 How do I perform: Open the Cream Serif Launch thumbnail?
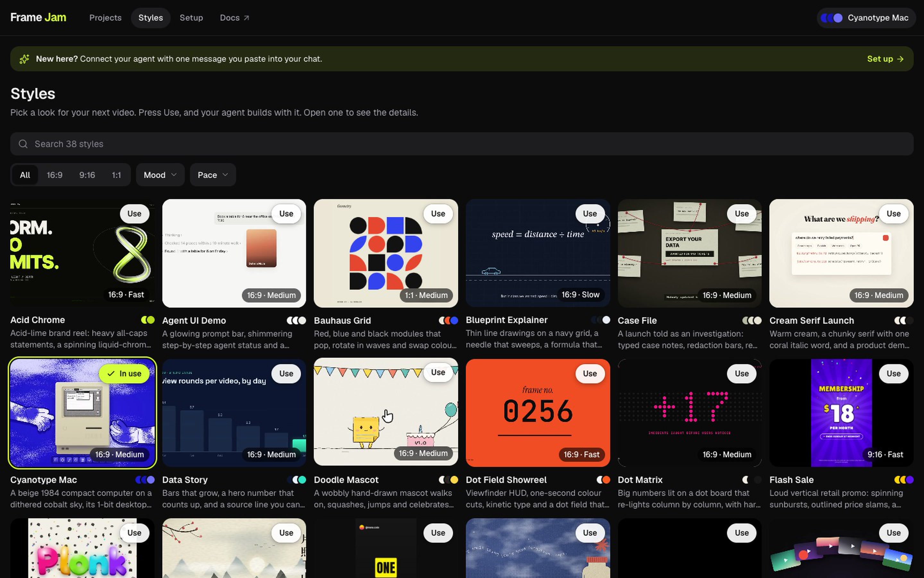click(x=842, y=253)
